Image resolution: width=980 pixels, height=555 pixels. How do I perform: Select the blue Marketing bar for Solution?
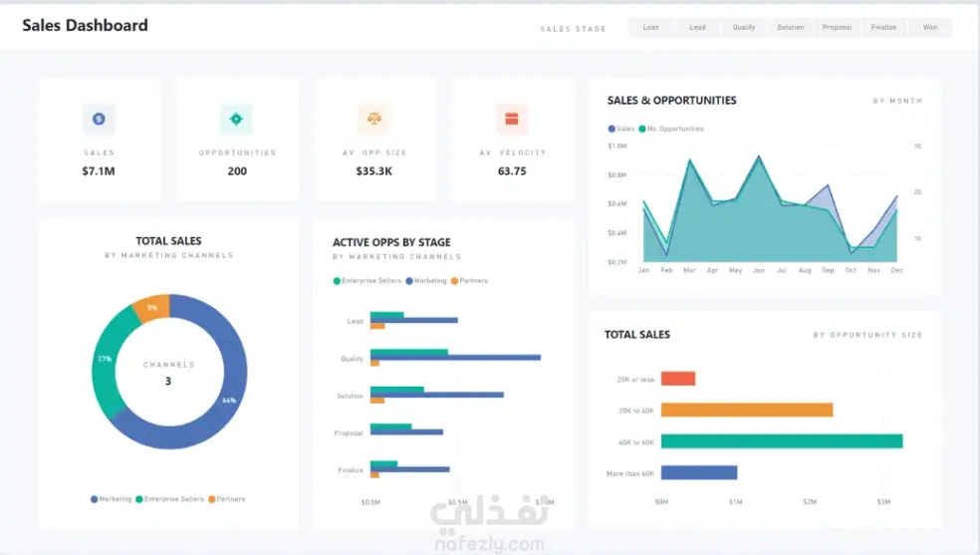click(x=437, y=395)
